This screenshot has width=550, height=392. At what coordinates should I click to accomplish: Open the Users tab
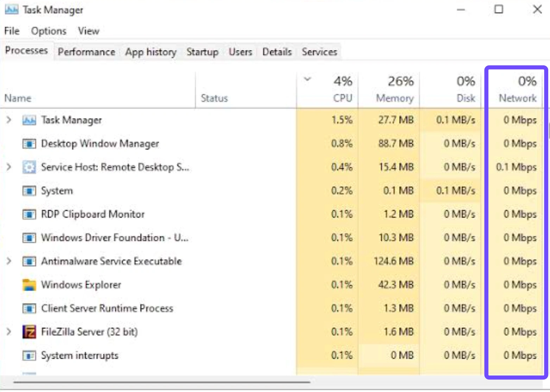point(240,52)
